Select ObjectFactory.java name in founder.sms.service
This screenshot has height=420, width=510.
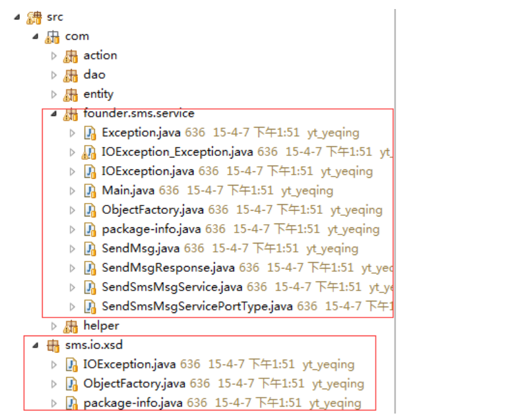153,210
